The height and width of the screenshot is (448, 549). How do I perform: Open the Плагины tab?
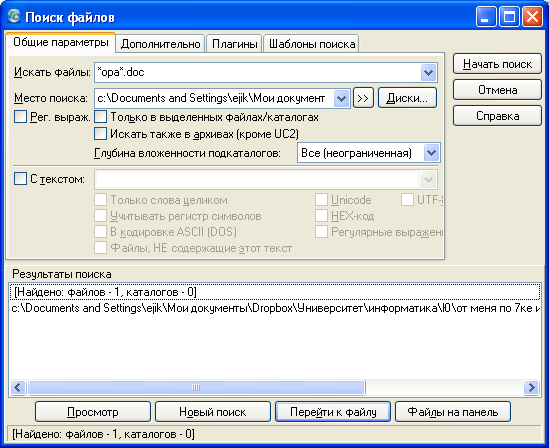(x=234, y=44)
